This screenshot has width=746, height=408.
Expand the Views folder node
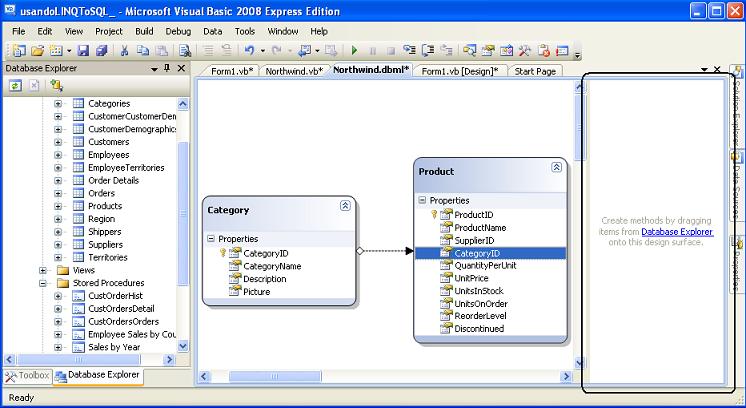43,271
